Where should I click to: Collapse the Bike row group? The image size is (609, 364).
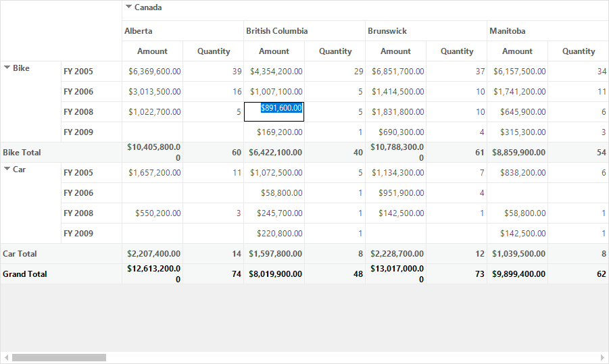(7, 68)
